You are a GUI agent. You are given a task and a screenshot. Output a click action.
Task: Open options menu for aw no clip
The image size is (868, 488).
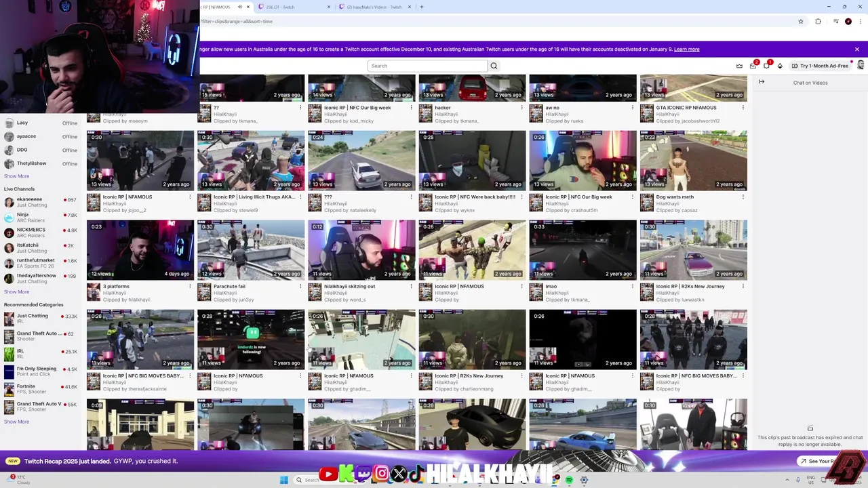(x=632, y=108)
